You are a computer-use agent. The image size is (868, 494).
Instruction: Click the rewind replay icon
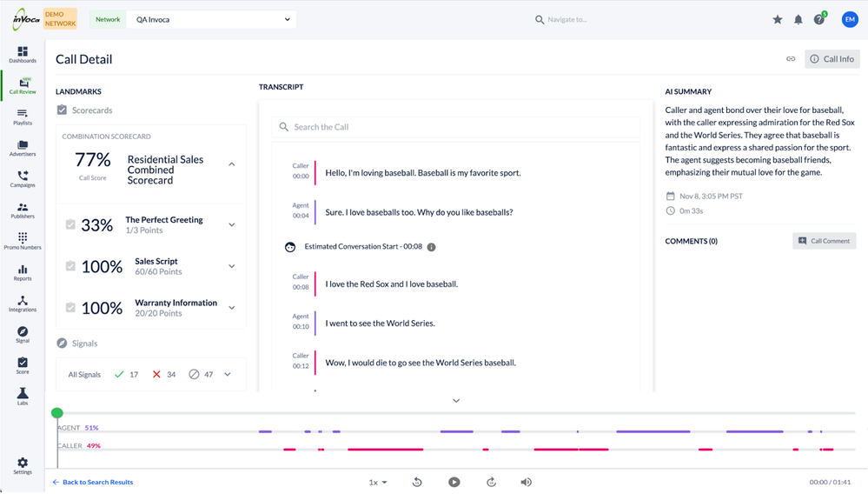417,482
